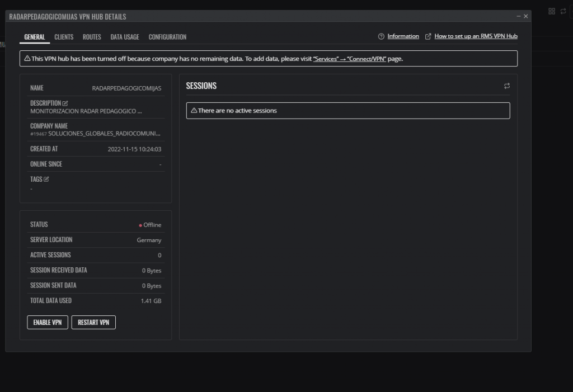Image resolution: width=573 pixels, height=392 pixels.
Task: Edit the description with the pencil icon
Action: pos(65,103)
